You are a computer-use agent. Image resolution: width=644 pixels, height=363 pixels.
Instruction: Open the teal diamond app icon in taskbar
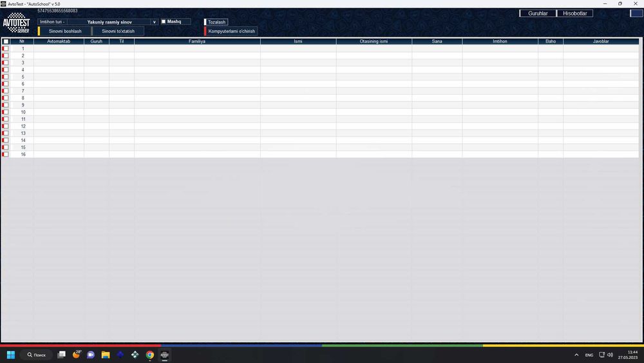coord(135,355)
